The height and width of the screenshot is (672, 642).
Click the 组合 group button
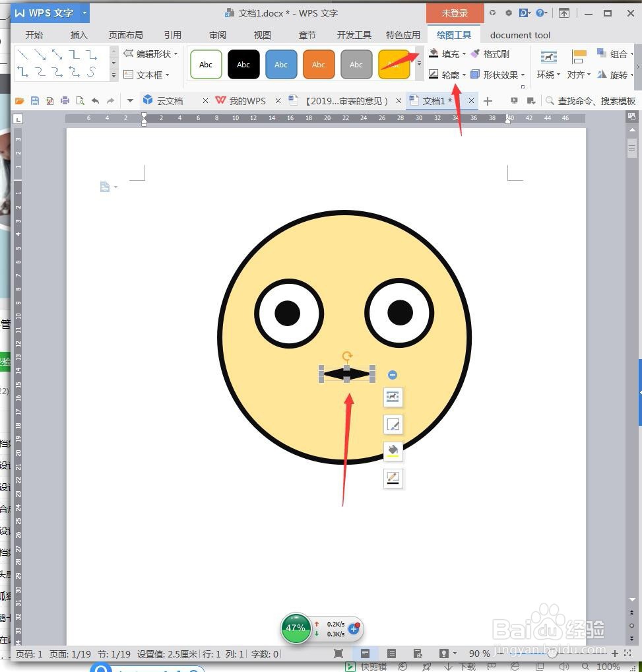click(x=614, y=54)
